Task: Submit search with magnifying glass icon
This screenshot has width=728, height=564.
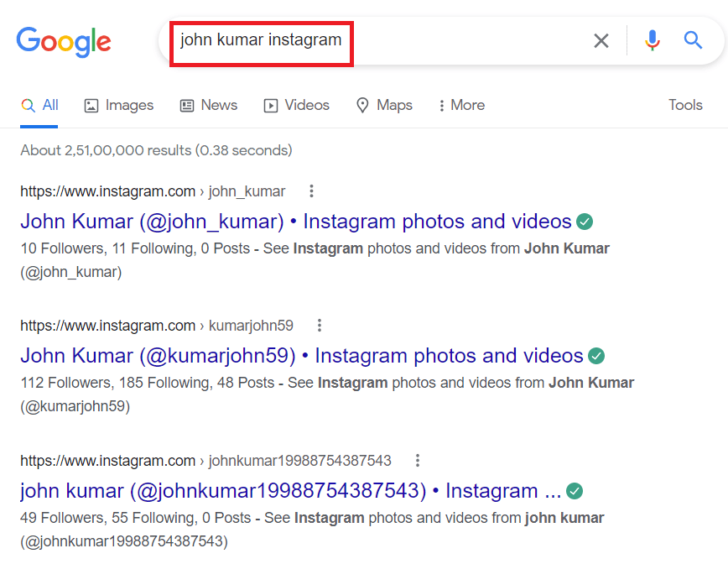Action: (693, 40)
